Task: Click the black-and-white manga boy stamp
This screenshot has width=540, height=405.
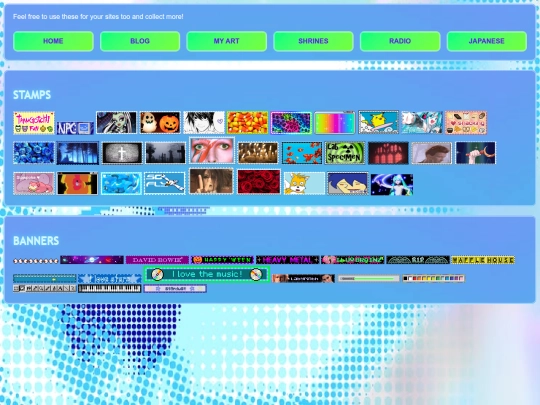Action: [x=204, y=122]
